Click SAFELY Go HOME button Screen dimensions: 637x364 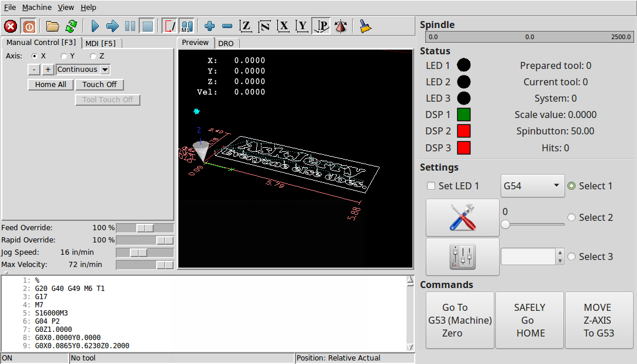(530, 320)
